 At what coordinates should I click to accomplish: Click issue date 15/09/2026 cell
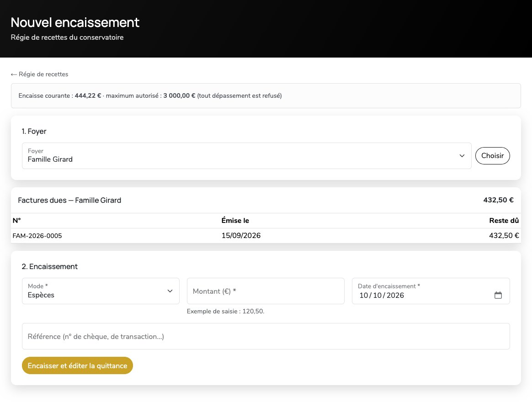(241, 236)
